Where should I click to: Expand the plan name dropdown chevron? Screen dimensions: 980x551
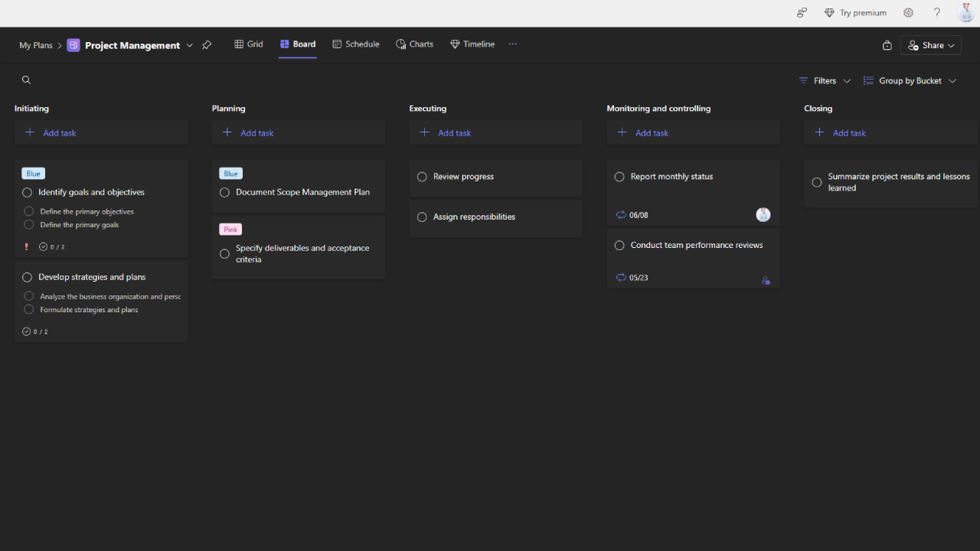click(190, 45)
